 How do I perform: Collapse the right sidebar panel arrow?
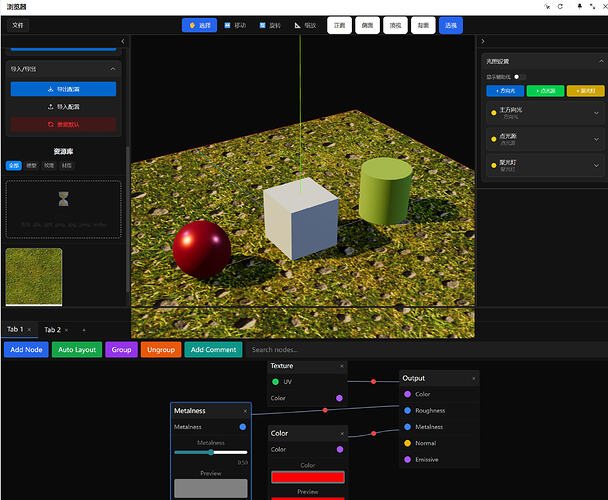(483, 41)
